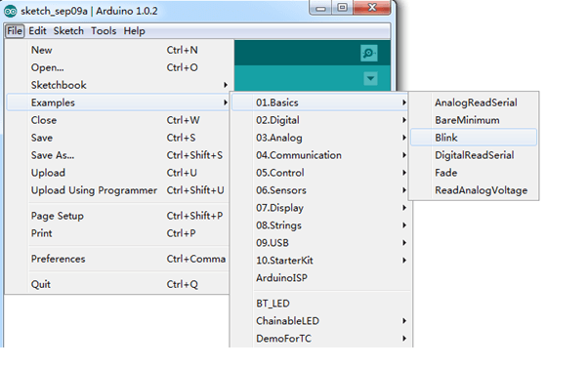Expand the ChainableLED examples submenu
The width and height of the screenshot is (588, 367).
tap(321, 321)
